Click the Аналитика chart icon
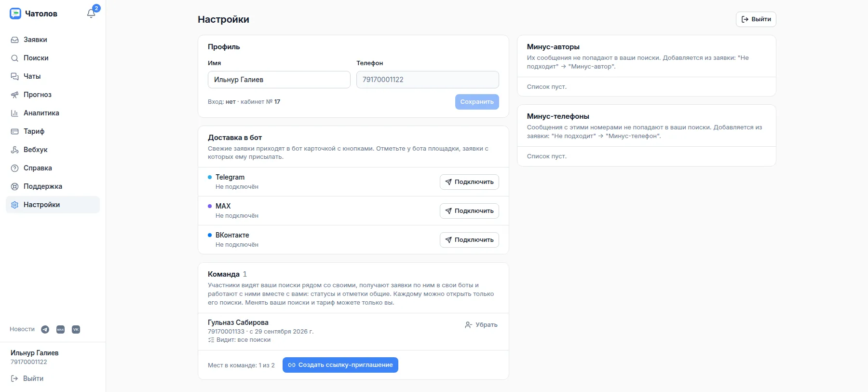 click(14, 113)
